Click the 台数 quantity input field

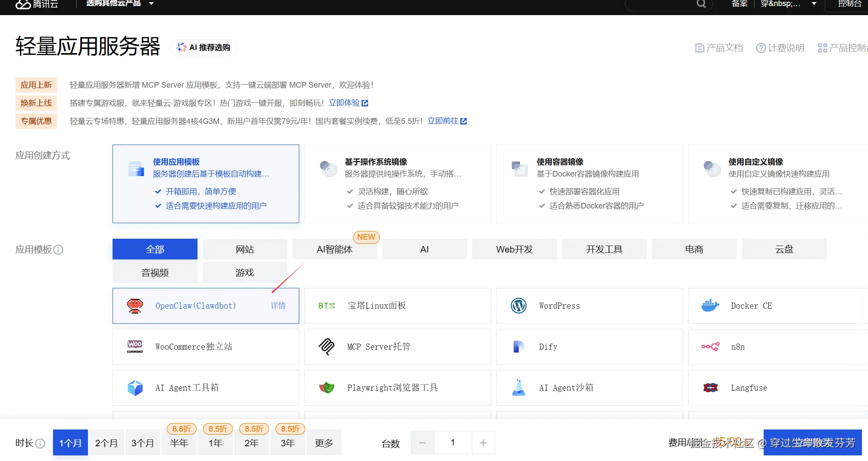point(453,442)
